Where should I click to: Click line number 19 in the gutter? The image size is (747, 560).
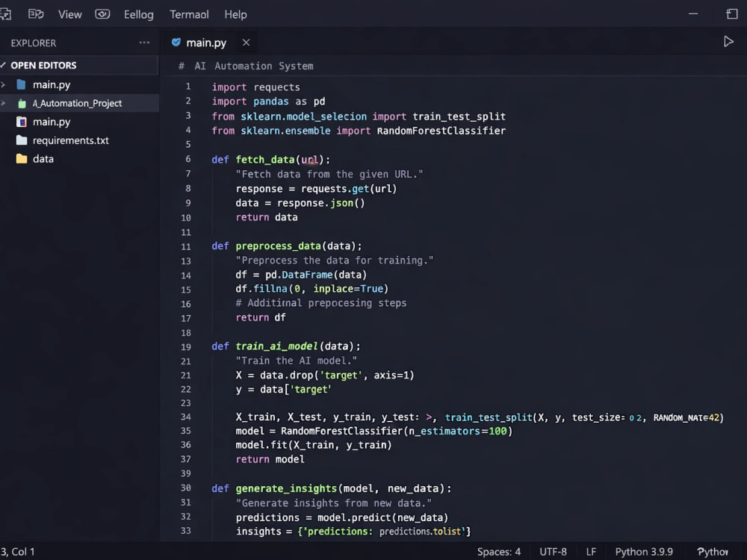coord(186,347)
